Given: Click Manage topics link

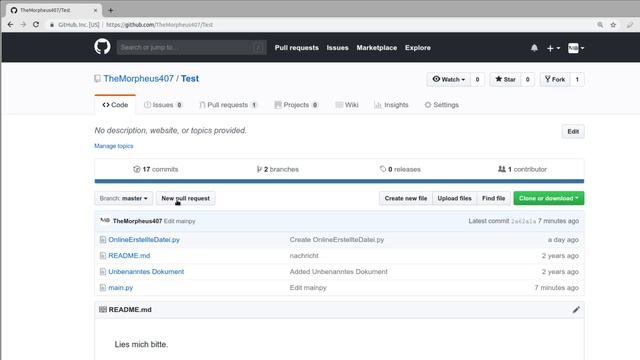Looking at the screenshot, I should (x=114, y=146).
